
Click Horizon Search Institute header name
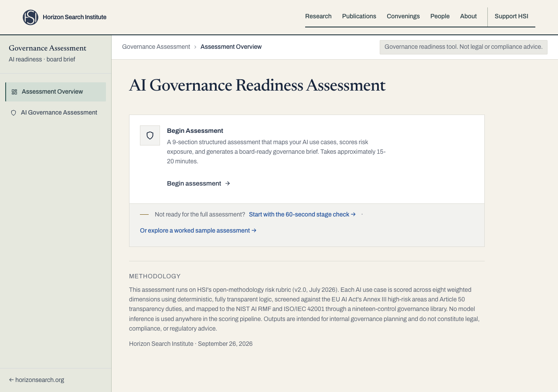point(75,17)
